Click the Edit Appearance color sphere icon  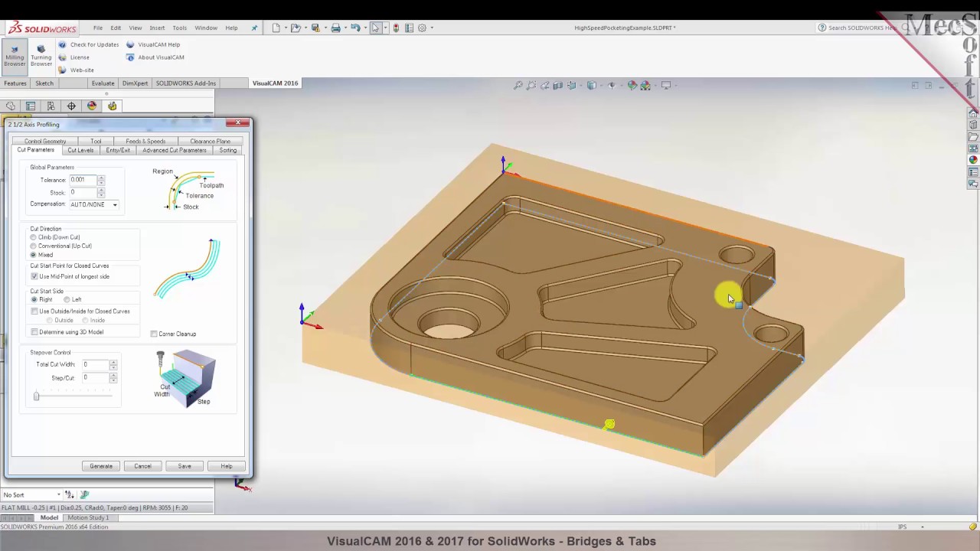pos(632,86)
